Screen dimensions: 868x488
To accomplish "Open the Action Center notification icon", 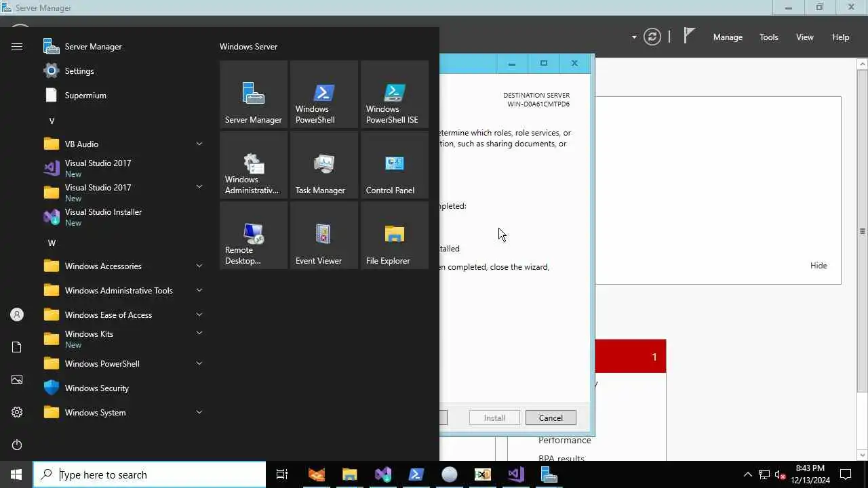I will pos(846,474).
